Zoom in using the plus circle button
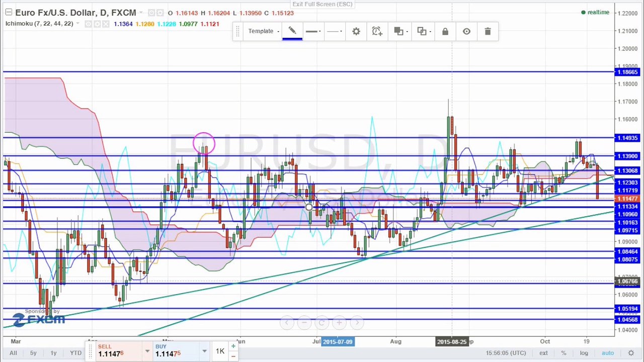644x362 pixels. (x=339, y=323)
